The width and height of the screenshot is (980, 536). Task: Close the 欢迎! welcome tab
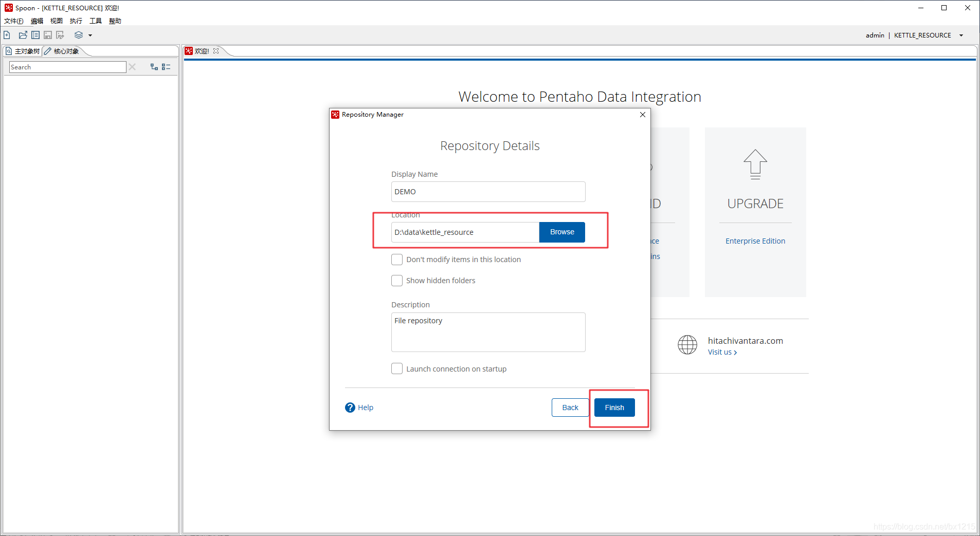[216, 51]
